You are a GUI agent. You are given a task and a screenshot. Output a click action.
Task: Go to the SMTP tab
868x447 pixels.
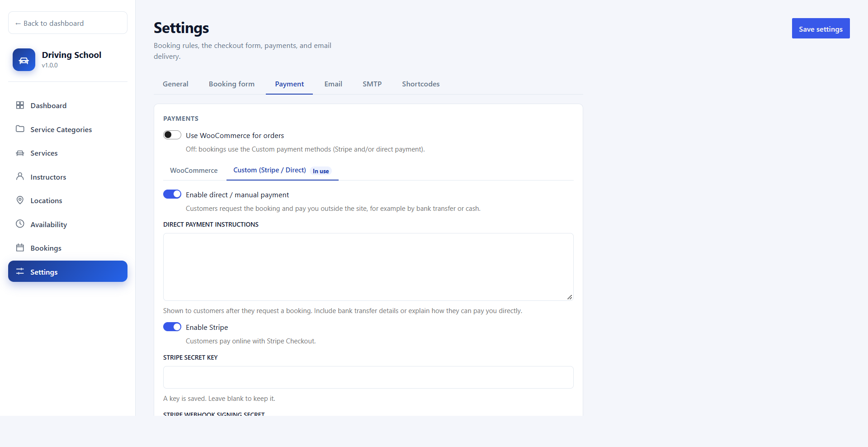tap(372, 84)
